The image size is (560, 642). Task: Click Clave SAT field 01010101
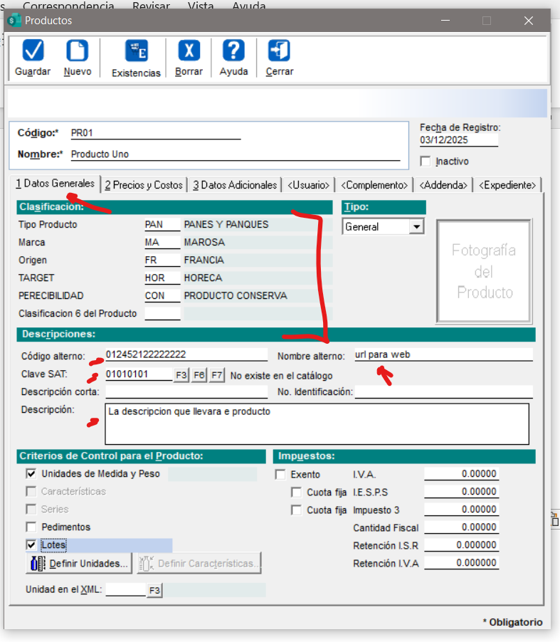(139, 374)
